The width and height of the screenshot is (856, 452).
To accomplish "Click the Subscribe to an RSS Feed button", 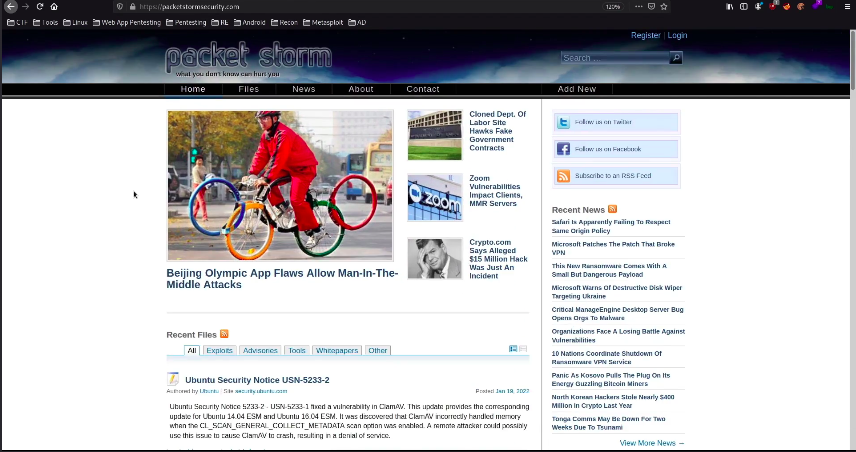I will tap(615, 176).
